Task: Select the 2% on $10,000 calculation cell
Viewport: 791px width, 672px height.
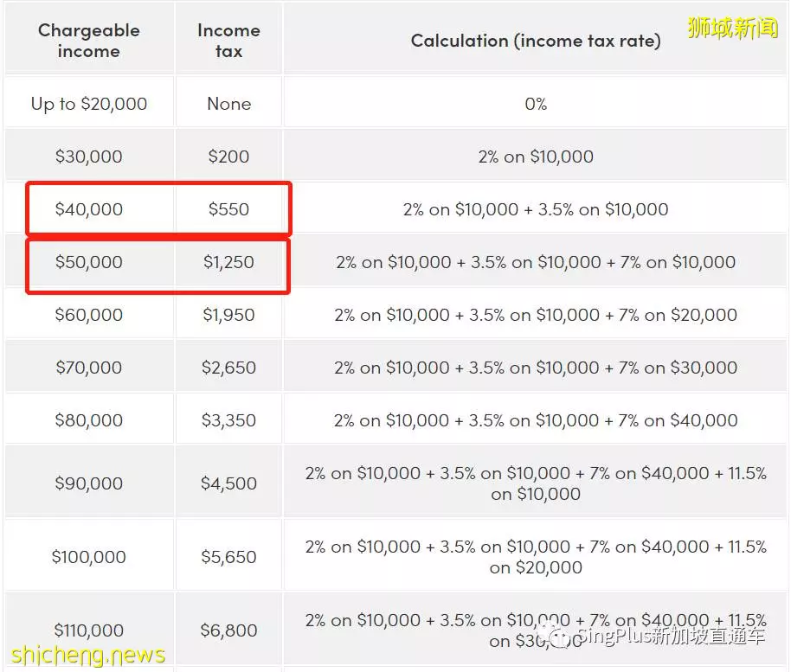Action: (x=536, y=157)
